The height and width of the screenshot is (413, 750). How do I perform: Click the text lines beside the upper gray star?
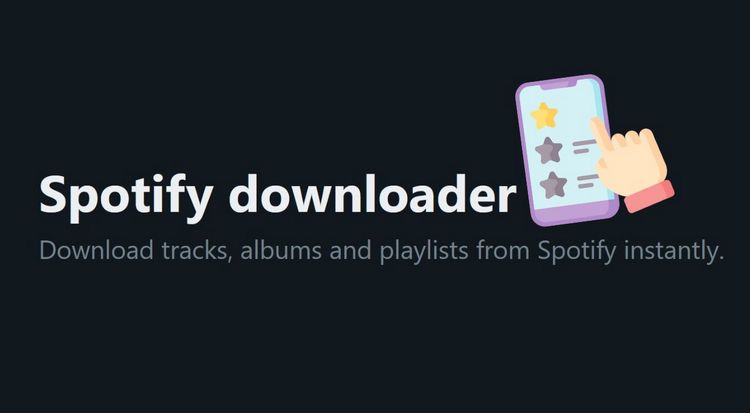[585, 146]
